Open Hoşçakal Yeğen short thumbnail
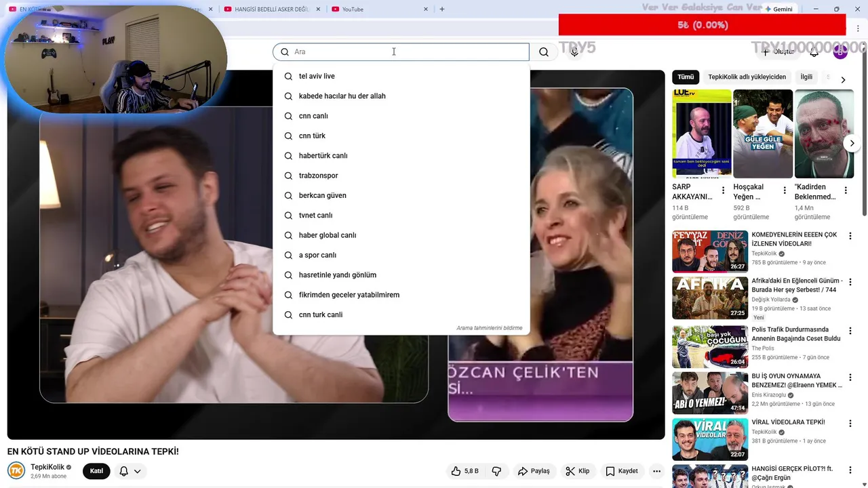 [763, 134]
